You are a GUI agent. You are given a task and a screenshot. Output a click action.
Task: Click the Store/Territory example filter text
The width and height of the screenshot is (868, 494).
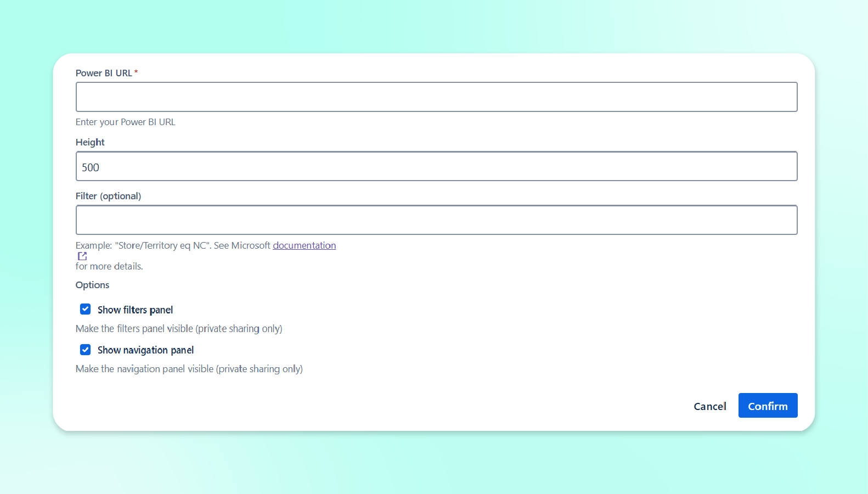[x=163, y=245]
